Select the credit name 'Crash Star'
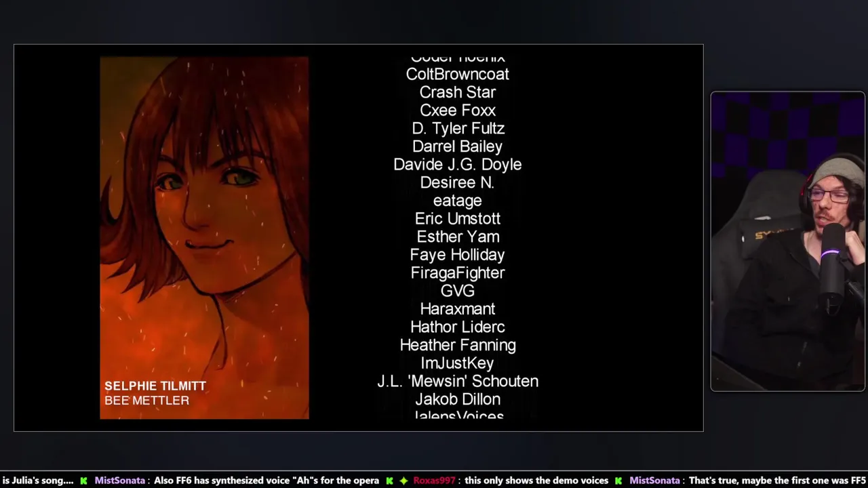 pos(458,92)
